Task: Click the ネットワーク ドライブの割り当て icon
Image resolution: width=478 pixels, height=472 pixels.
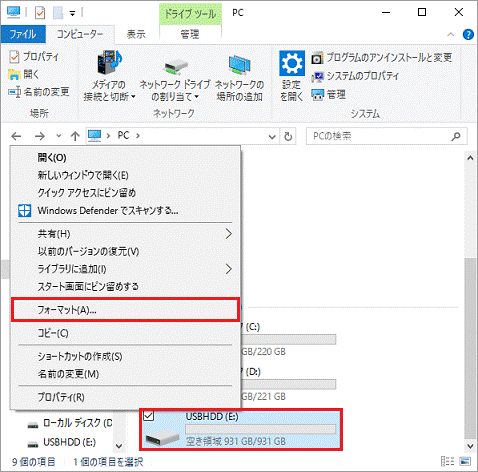Action: pyautogui.click(x=176, y=66)
